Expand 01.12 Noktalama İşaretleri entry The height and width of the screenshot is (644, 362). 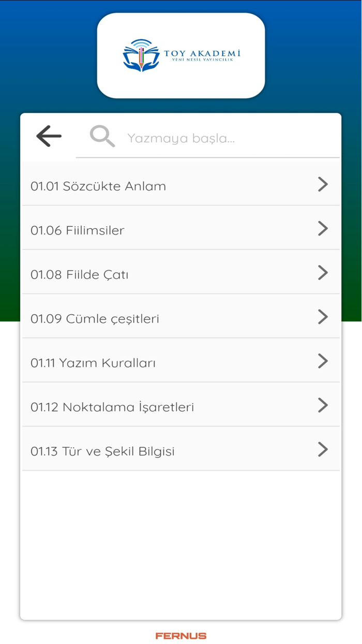pos(322,405)
